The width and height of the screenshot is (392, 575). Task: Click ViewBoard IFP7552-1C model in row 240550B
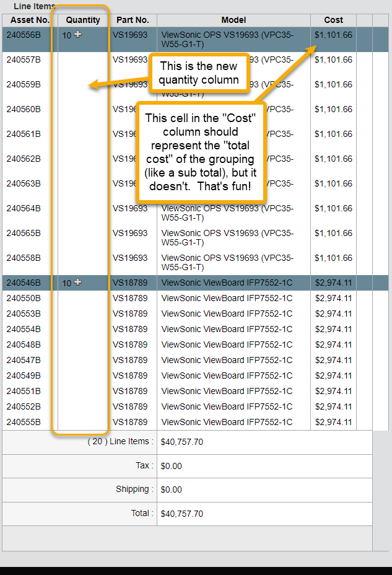[227, 298]
